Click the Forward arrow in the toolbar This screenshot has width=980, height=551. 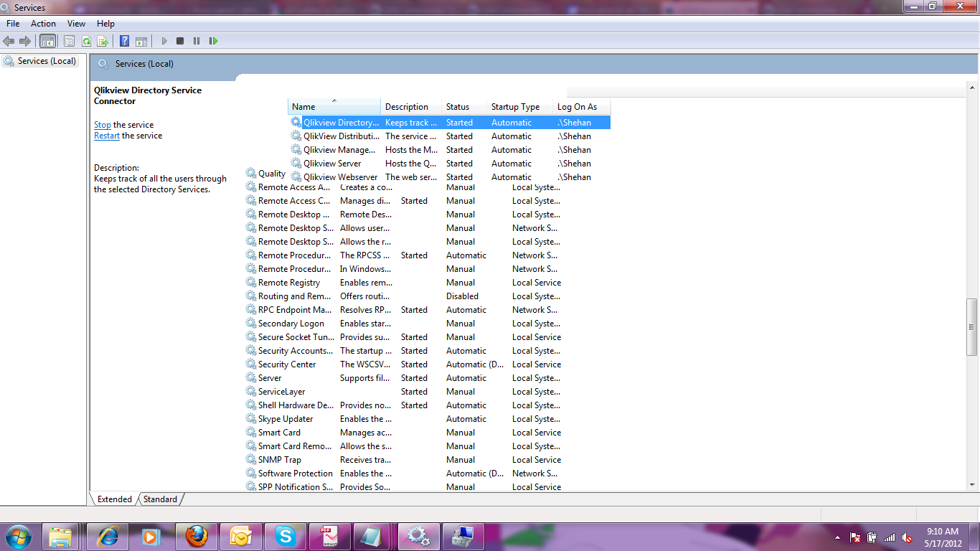point(25,42)
